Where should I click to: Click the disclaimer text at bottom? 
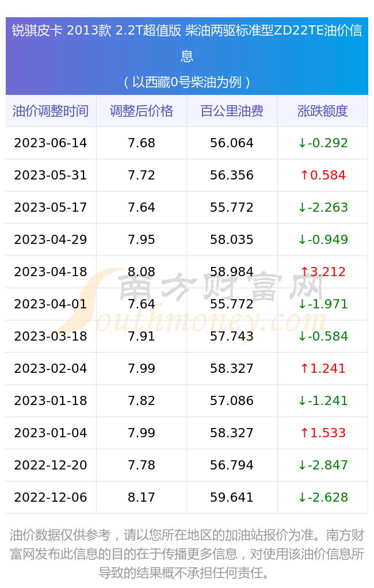coord(187,554)
